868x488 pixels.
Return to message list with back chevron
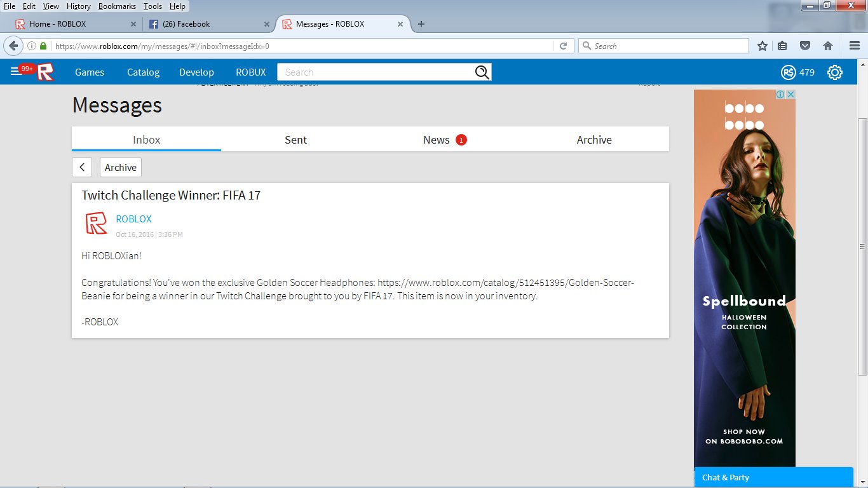[x=82, y=167]
